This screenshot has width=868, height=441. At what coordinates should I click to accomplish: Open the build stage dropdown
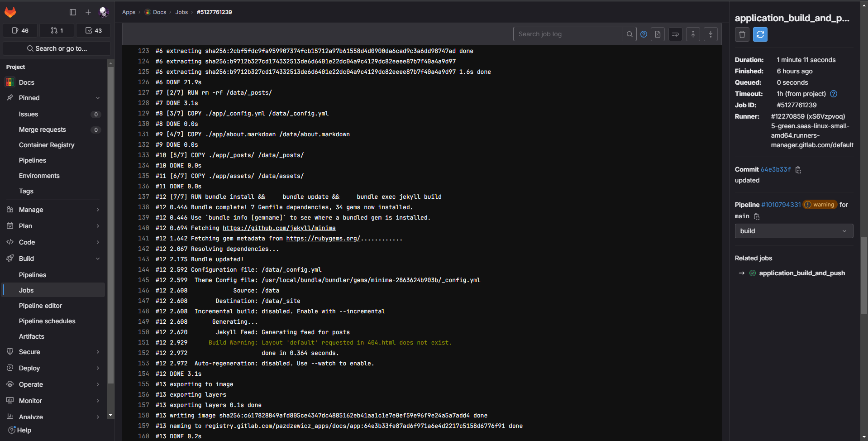point(793,231)
